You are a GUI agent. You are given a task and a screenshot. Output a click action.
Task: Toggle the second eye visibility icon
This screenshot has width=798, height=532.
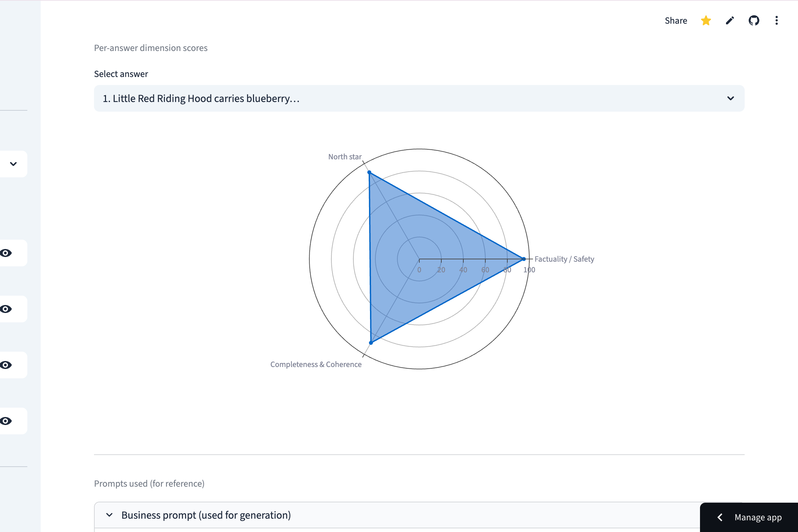point(6,309)
